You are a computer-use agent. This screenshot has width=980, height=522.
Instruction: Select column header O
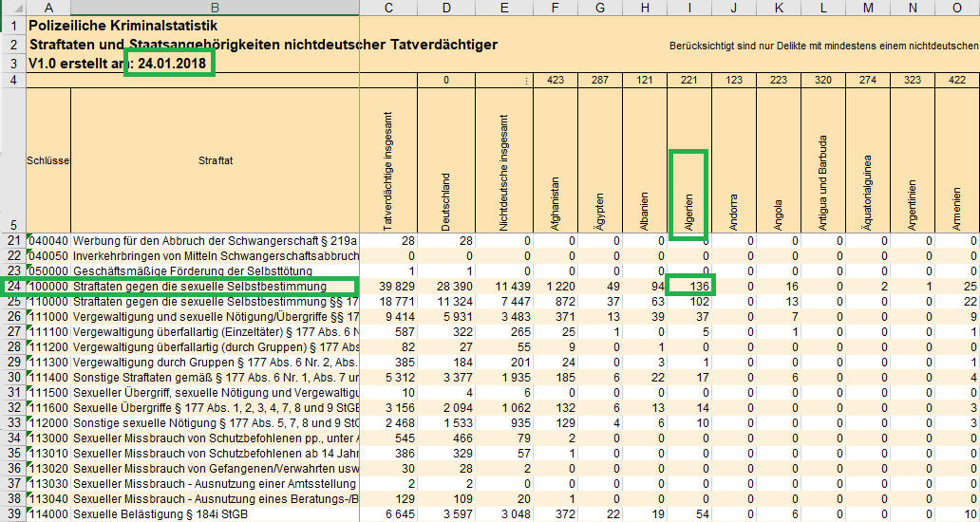(957, 8)
